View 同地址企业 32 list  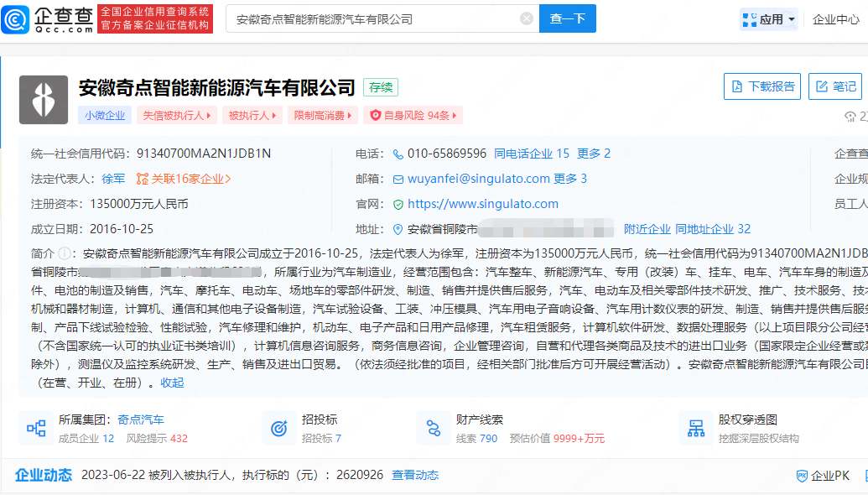pos(713,229)
